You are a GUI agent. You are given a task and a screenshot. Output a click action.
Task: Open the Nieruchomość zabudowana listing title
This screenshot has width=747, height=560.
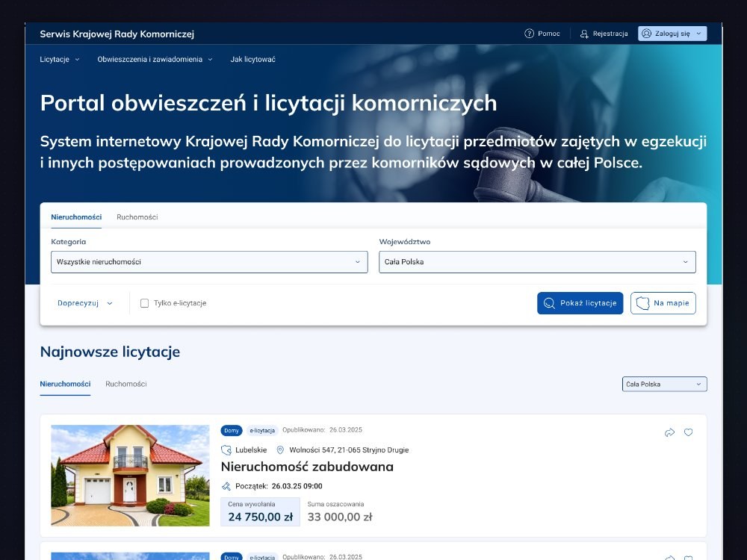pos(307,467)
